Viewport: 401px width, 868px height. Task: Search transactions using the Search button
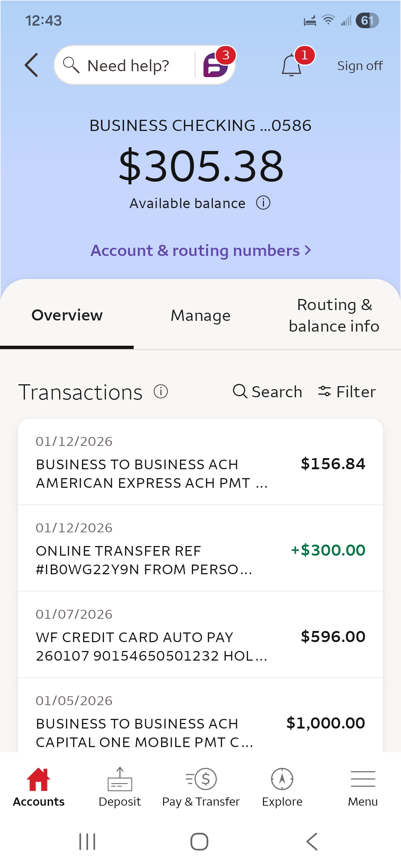267,392
